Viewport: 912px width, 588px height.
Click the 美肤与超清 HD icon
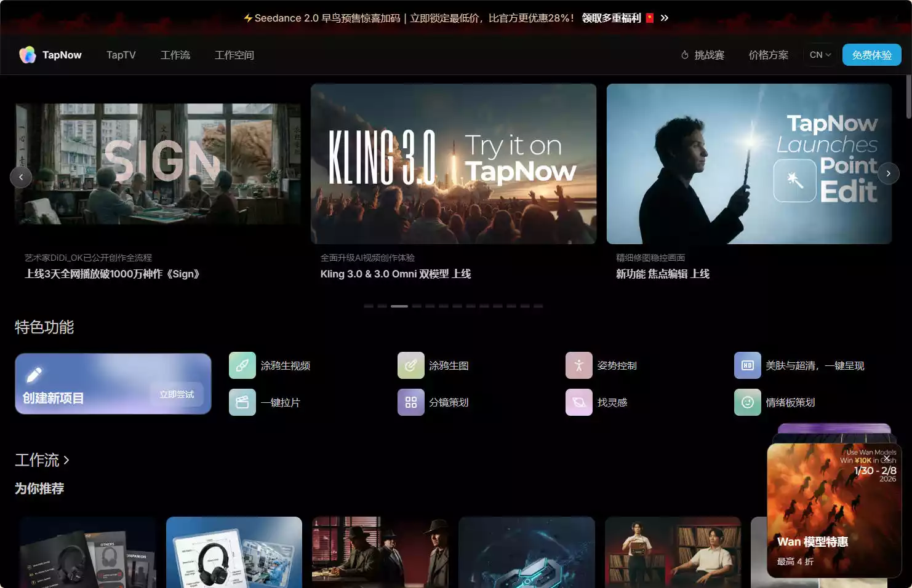[748, 365]
